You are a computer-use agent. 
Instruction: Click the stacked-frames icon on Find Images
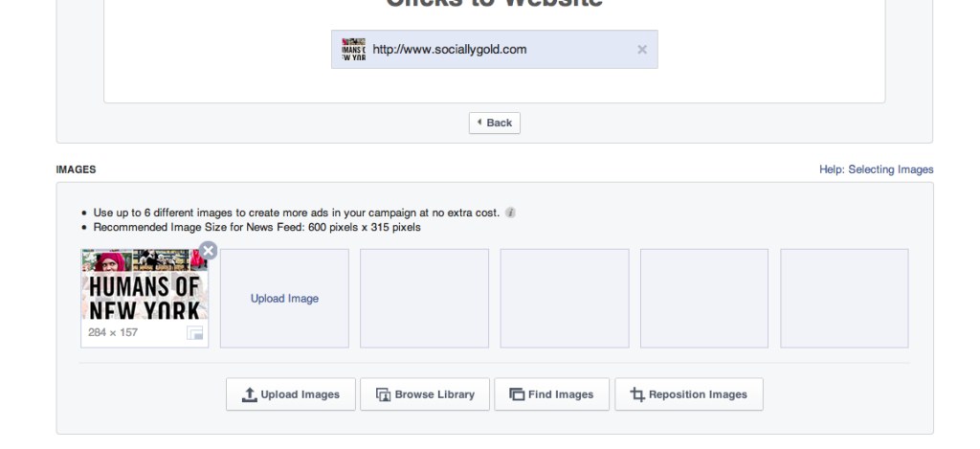(x=516, y=394)
